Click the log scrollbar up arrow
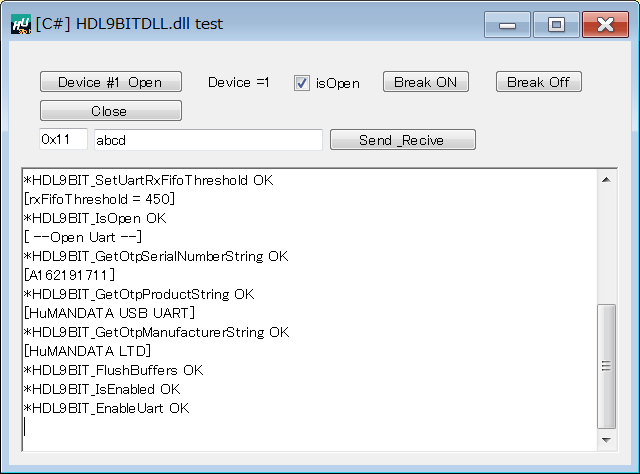Viewport: 640px width, 474px height. point(606,180)
